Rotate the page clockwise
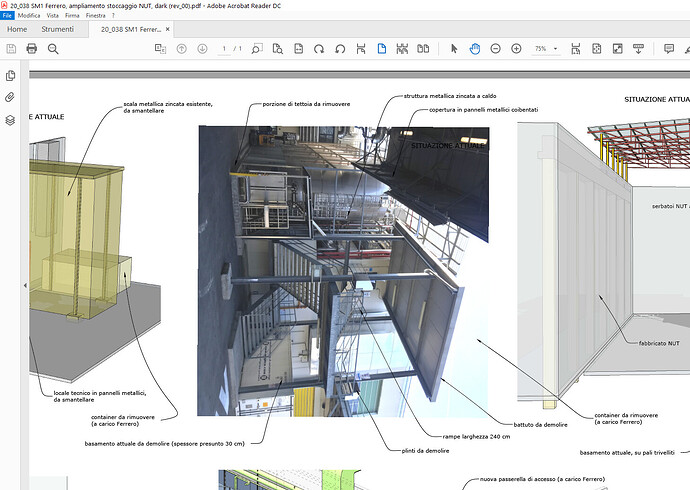 point(319,49)
